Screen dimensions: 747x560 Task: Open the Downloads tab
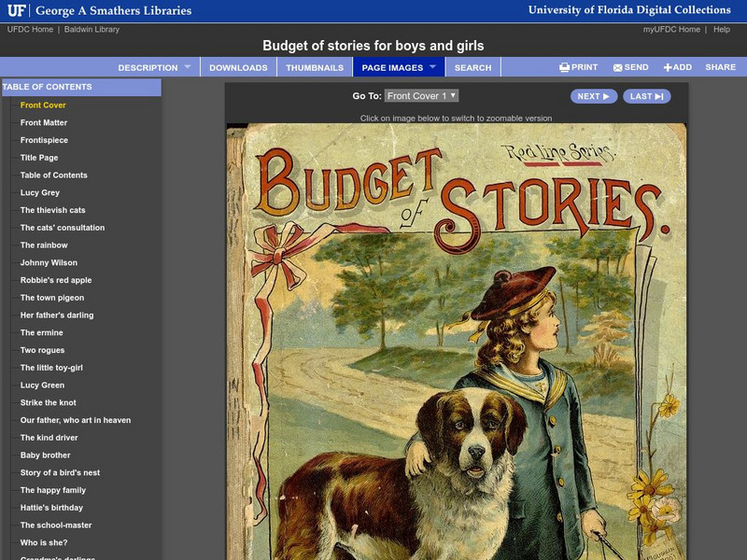[238, 67]
